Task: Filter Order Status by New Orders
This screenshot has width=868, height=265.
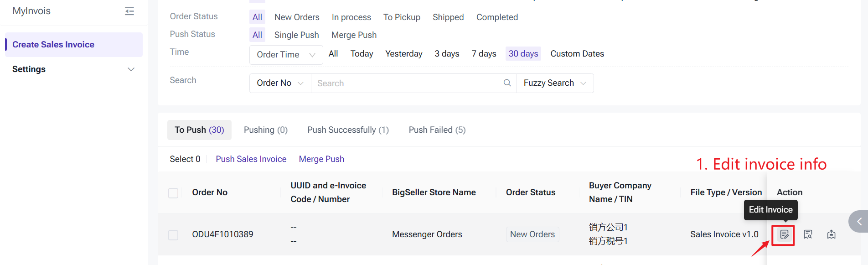Action: pos(297,17)
